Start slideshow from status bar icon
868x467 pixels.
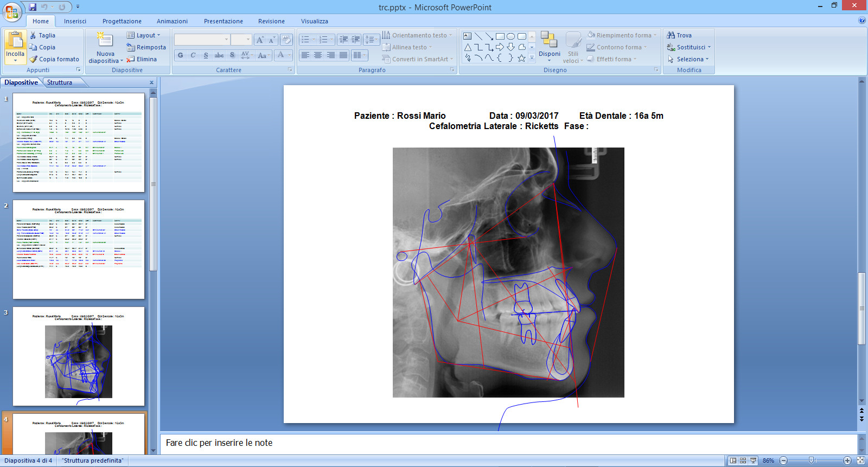pos(753,460)
